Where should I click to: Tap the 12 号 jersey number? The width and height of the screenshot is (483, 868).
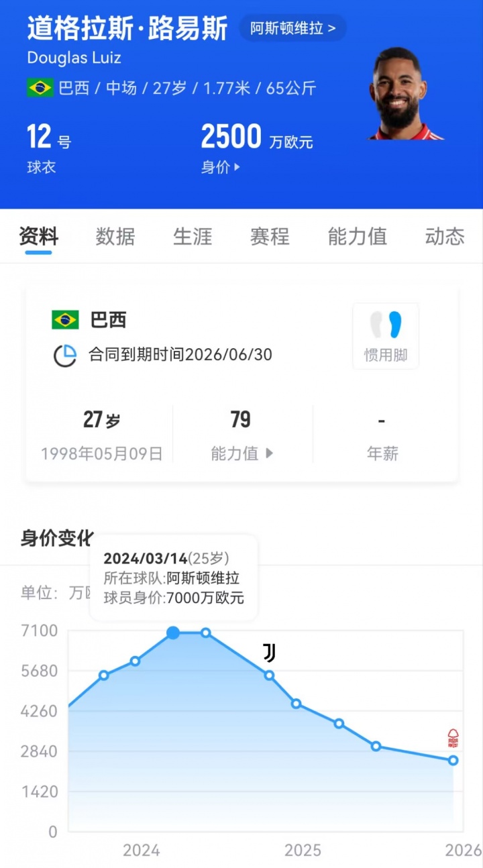(48, 138)
